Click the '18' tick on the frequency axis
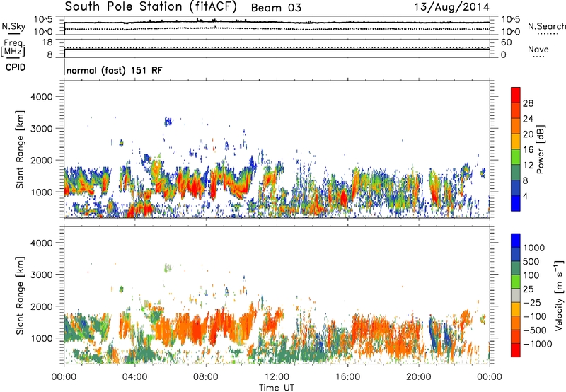566x392 pixels. click(47, 42)
